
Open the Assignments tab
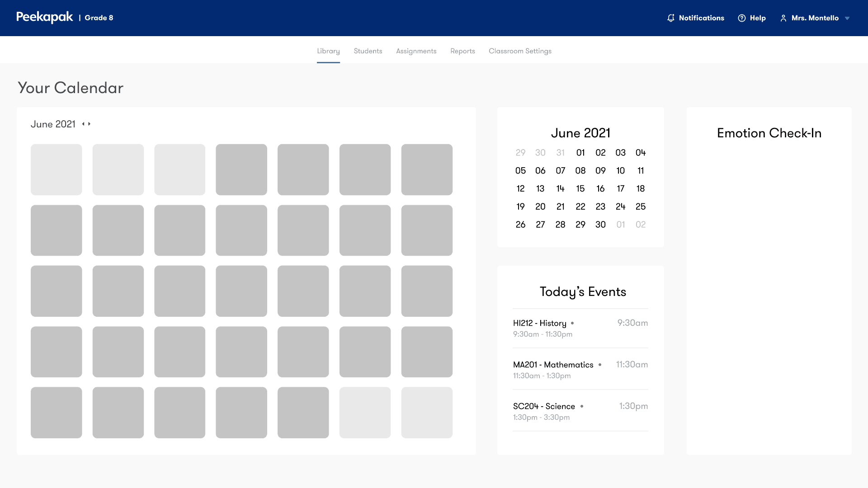416,51
